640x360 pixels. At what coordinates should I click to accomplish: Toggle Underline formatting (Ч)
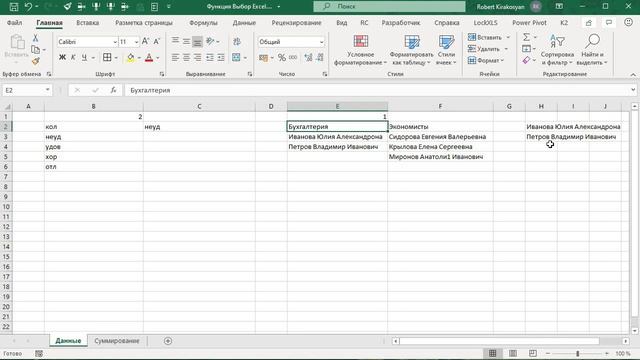[84, 58]
